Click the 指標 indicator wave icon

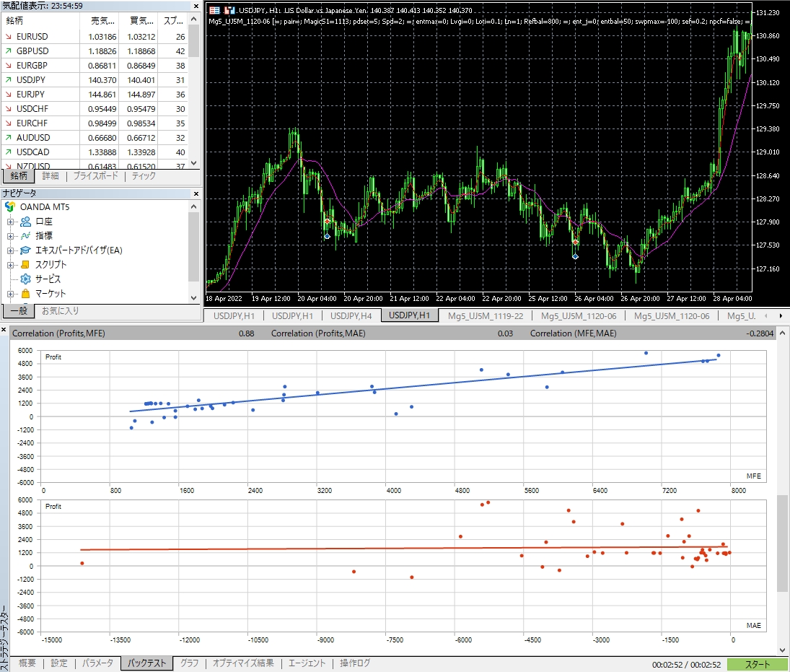25,235
